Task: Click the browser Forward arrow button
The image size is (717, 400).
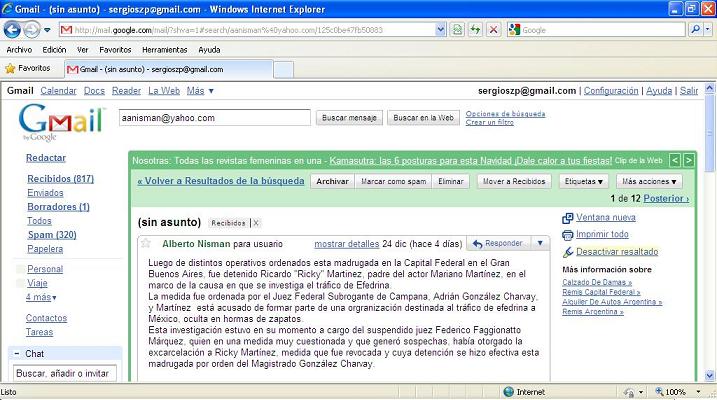Action: tap(32, 30)
